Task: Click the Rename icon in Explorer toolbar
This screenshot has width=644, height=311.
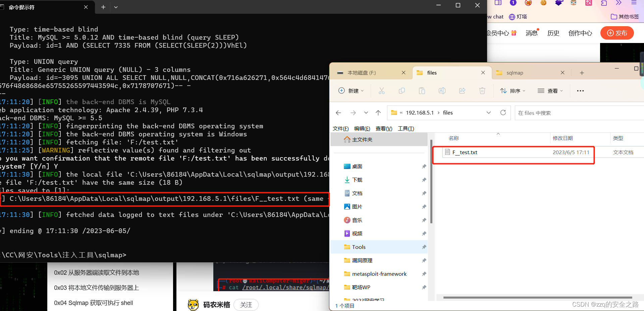Action: (442, 91)
